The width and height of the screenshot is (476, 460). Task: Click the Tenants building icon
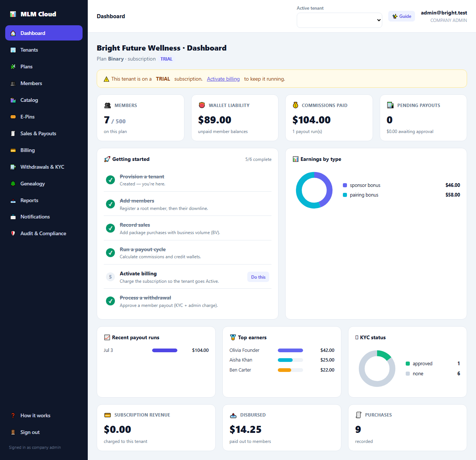tap(13, 50)
